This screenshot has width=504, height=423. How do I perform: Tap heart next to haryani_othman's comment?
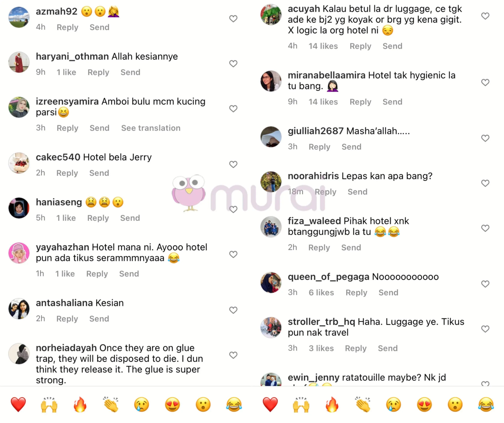click(x=233, y=64)
